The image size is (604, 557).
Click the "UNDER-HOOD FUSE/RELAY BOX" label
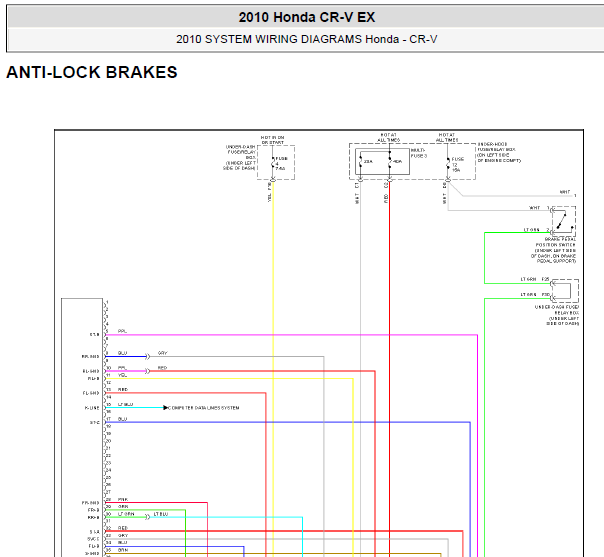coord(499,152)
